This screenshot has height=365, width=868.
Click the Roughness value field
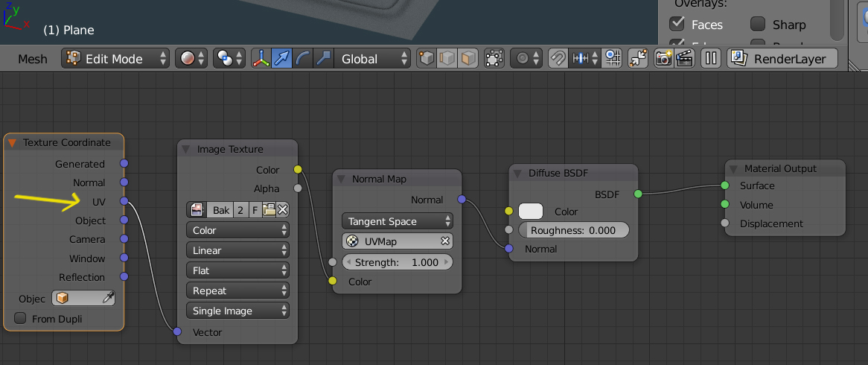coord(573,230)
